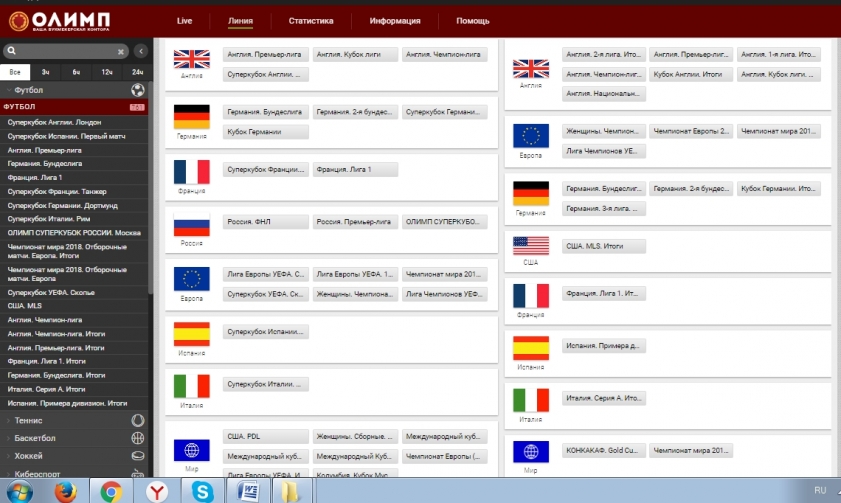Screen dimensions: 841x503
Task: Select ОЛИМП СУПЕРКУБОК РОССИИ. Москва in sidebar
Action: pos(74,233)
